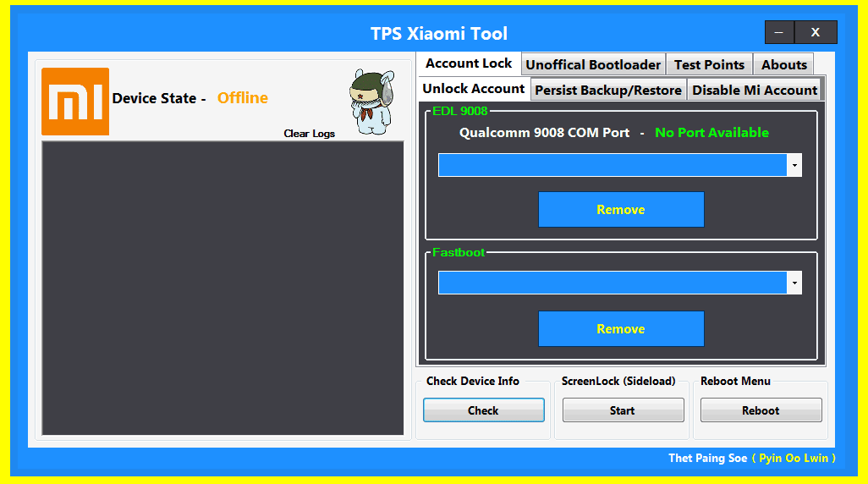
Task: Select the Disable Mi Account sub-tab
Action: click(x=754, y=91)
